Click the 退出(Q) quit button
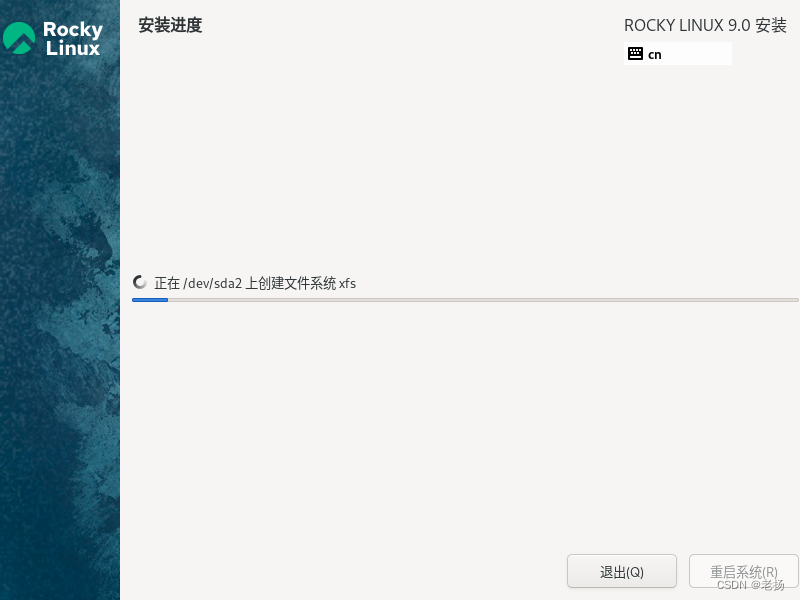This screenshot has width=800, height=600. (x=621, y=571)
